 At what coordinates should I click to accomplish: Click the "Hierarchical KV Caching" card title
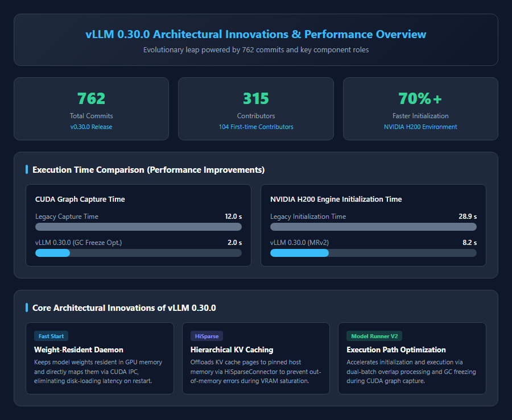(232, 350)
